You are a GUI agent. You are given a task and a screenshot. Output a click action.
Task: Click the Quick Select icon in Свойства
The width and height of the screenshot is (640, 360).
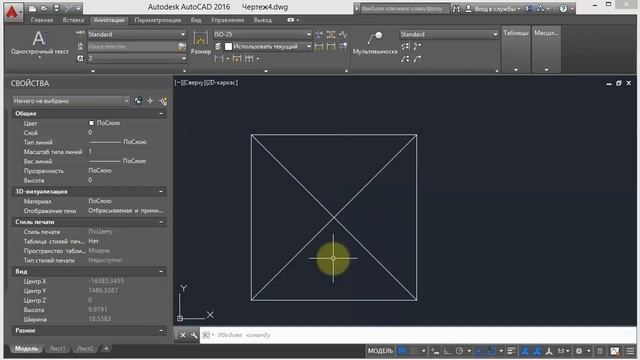pyautogui.click(x=163, y=100)
